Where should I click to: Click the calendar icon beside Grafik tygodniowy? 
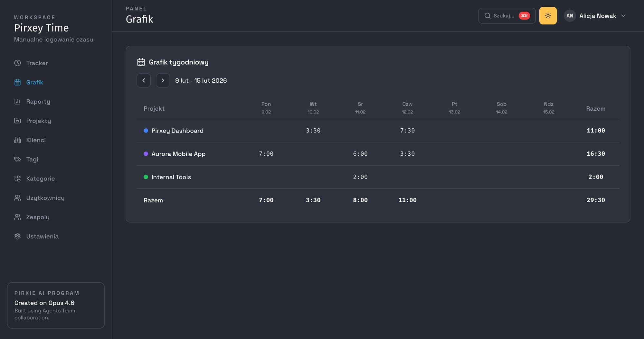click(141, 62)
